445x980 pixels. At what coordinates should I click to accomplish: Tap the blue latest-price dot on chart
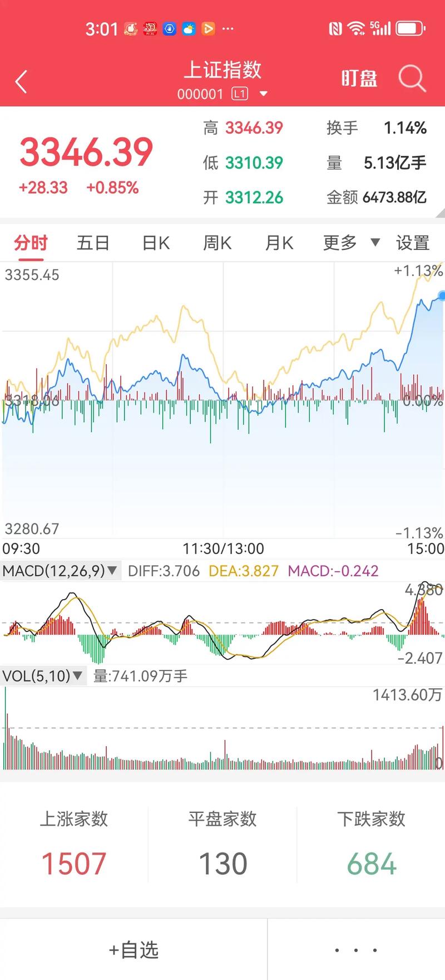pyautogui.click(x=442, y=296)
